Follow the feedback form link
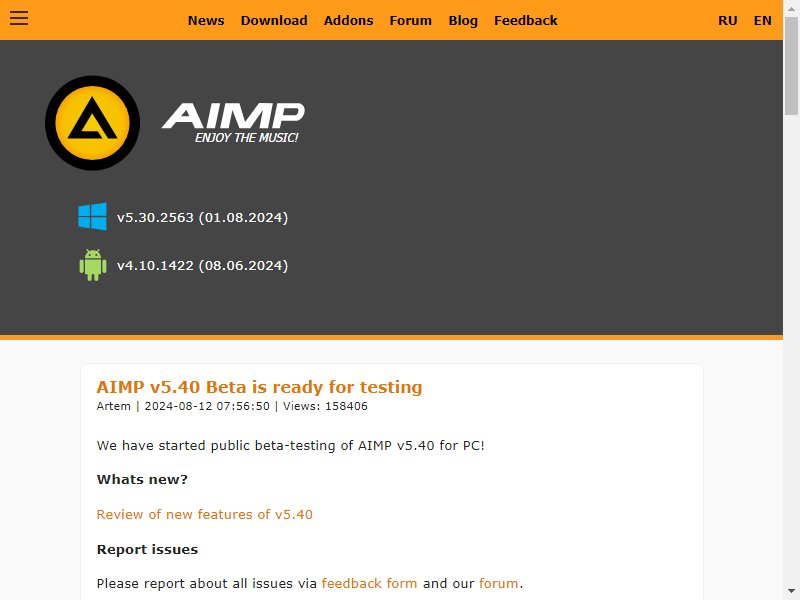This screenshot has height=600, width=800. click(x=369, y=583)
